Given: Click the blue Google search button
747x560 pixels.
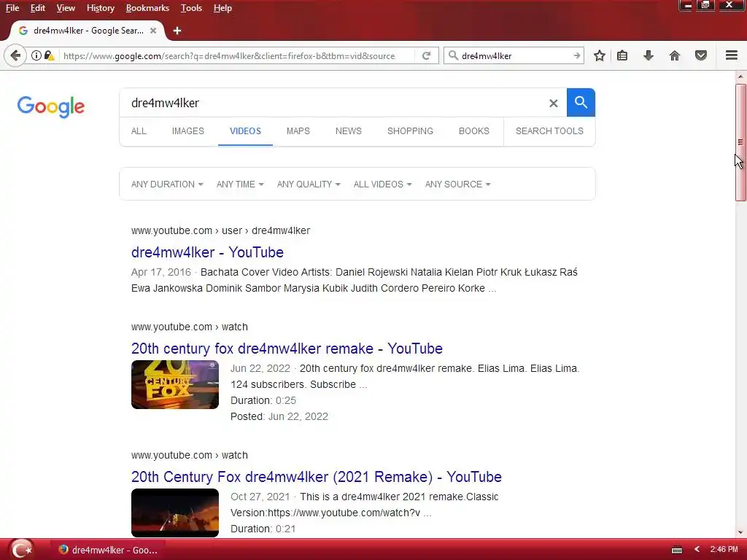Looking at the screenshot, I should (x=581, y=102).
